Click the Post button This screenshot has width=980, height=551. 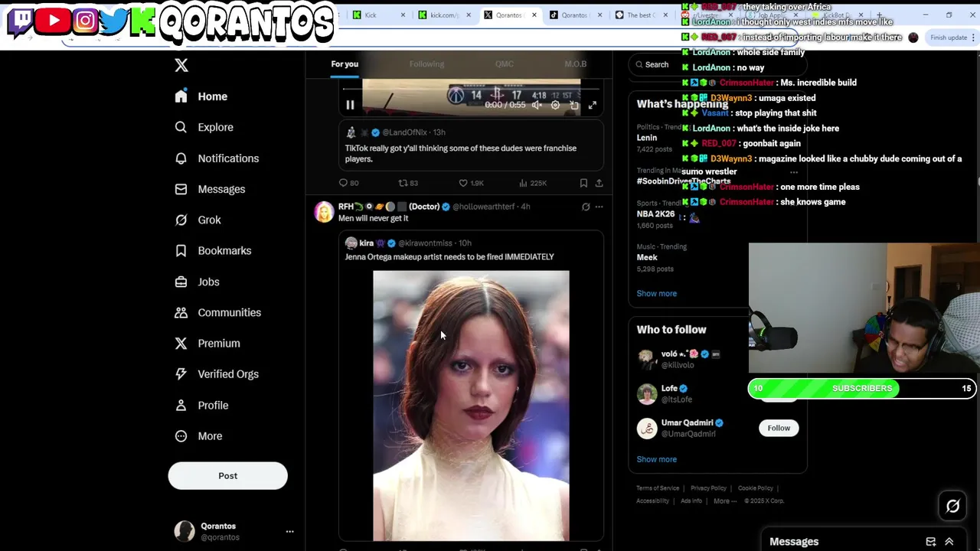[227, 475]
